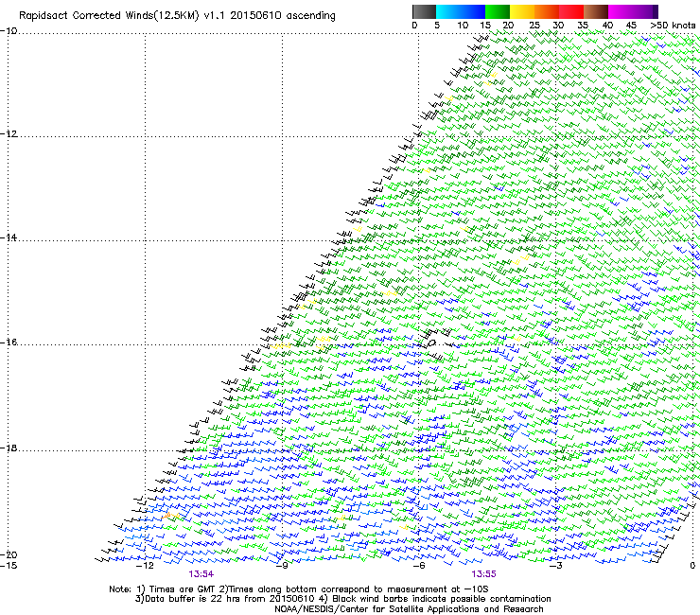Click the gray 0–5 knots legend color

pyautogui.click(x=424, y=11)
